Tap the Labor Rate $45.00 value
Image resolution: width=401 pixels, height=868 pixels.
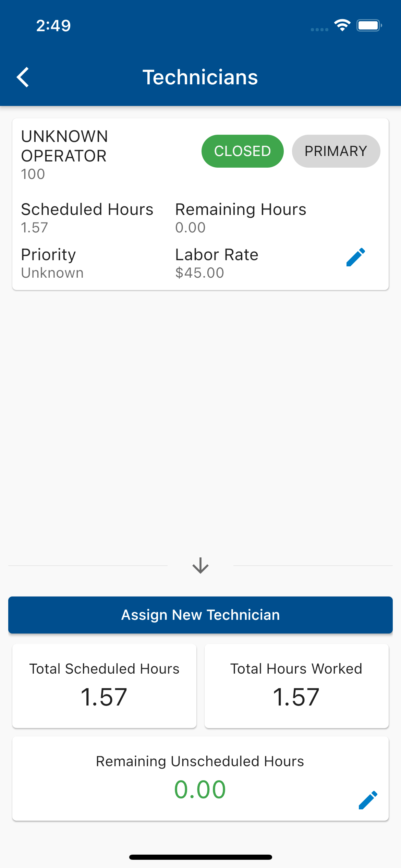point(199,273)
